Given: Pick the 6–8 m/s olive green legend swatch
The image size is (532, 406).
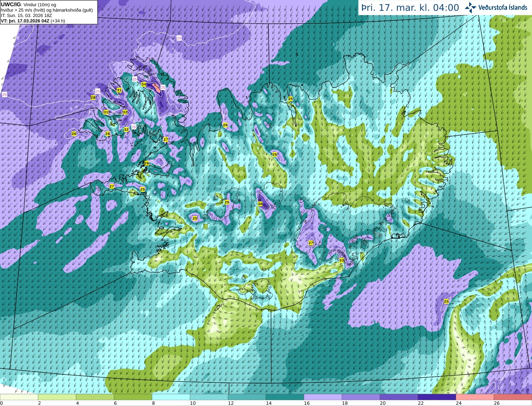Looking at the screenshot, I should point(133,397).
